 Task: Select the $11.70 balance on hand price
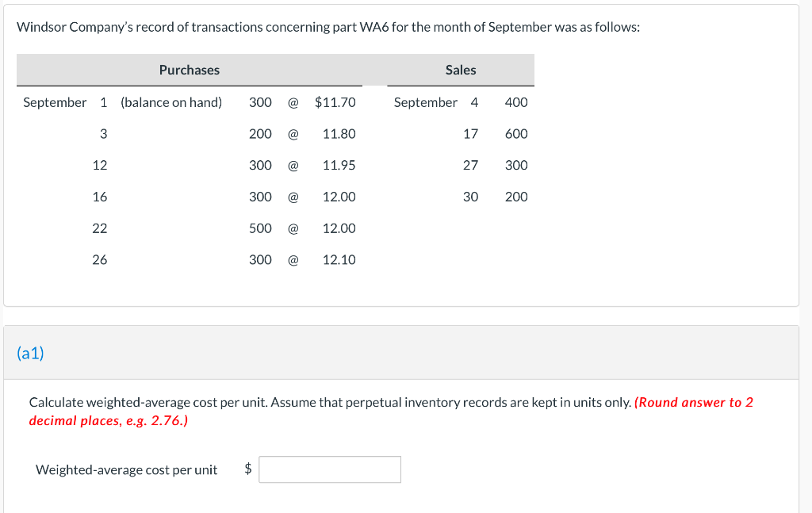pos(335,102)
